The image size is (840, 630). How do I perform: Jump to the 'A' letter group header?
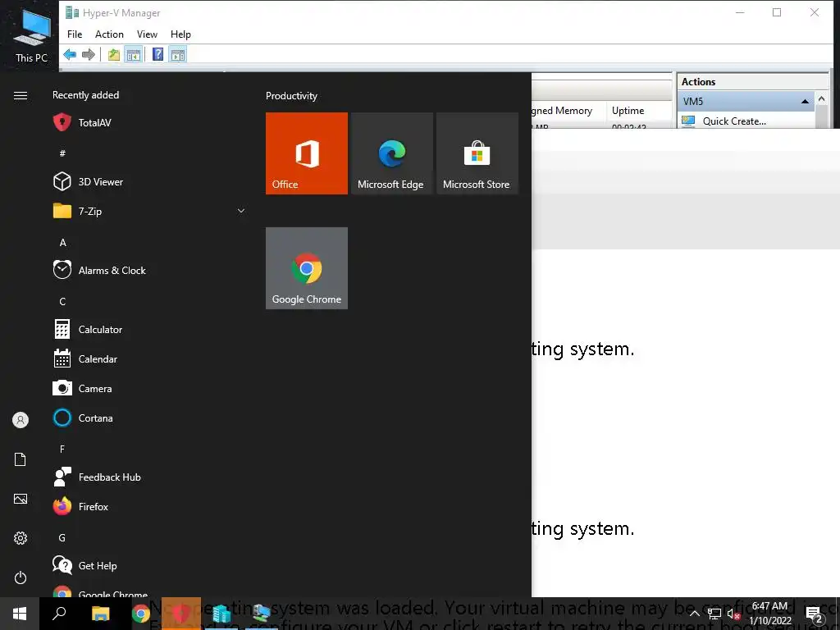point(62,242)
